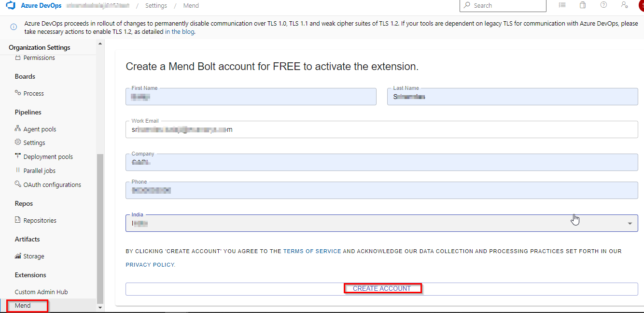This screenshot has width=644, height=313.
Task: Click the sidebar scroll down arrow
Action: (x=100, y=307)
